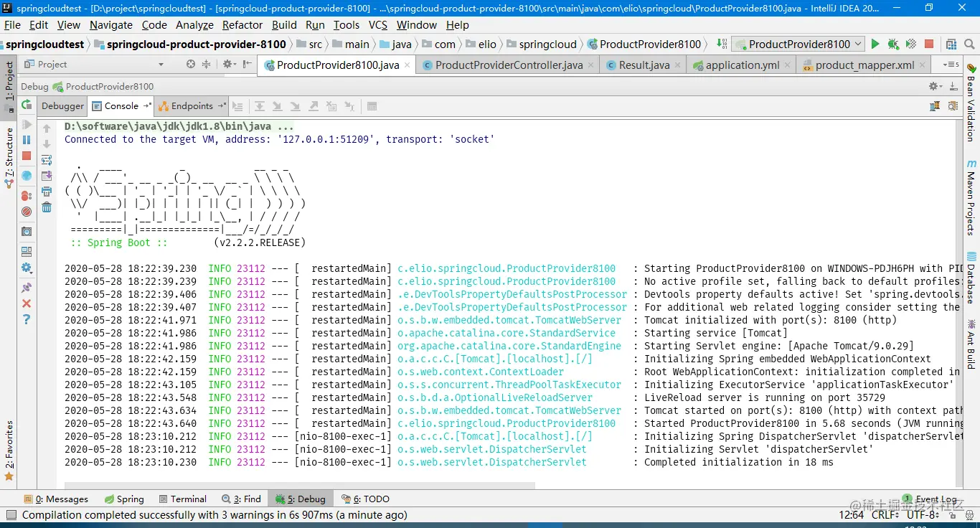Toggle the Database side panel
Viewport: 980px width, 528px height.
pos(971,278)
